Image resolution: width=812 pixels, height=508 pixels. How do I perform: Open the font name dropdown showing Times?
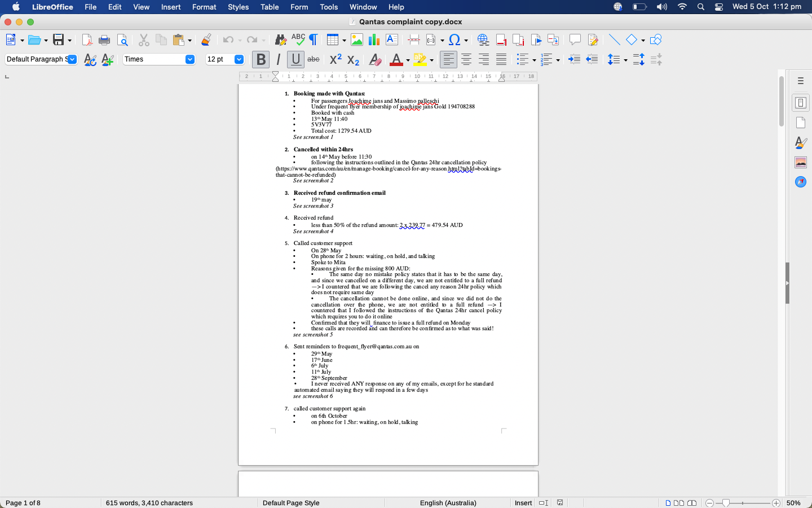click(189, 59)
